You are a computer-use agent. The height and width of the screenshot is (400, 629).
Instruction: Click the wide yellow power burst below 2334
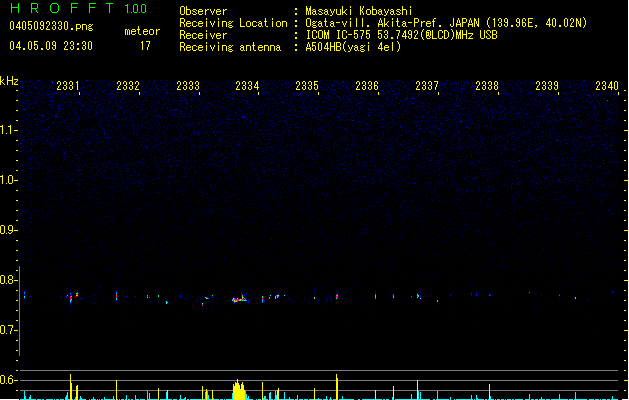(x=239, y=390)
